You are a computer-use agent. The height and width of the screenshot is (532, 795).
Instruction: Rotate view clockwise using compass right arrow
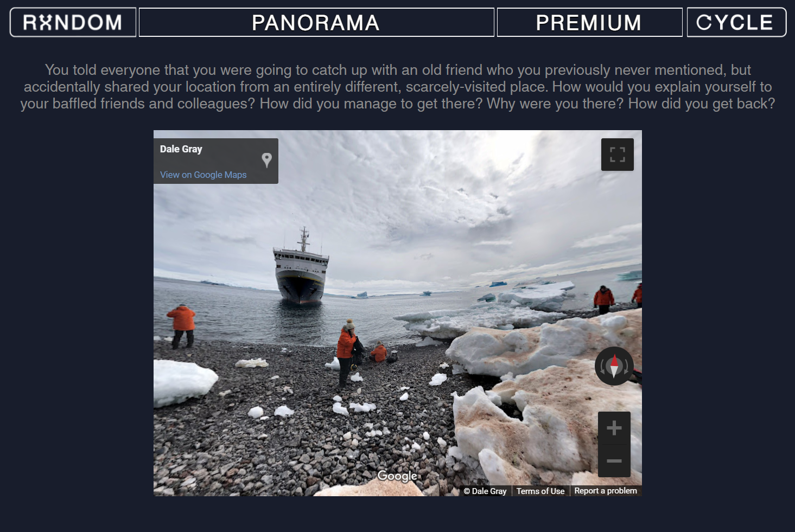click(x=626, y=367)
